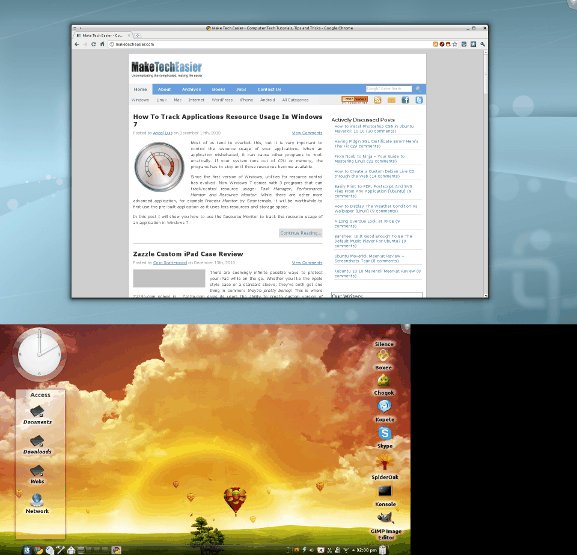Open the About page in blue navbar

click(164, 89)
